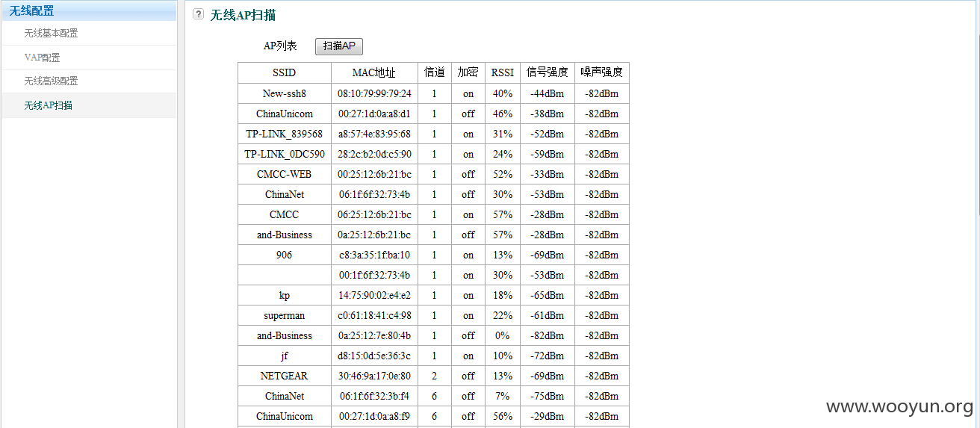The image size is (980, 428).
Task: Click the 52% RSSI value
Action: click(503, 174)
